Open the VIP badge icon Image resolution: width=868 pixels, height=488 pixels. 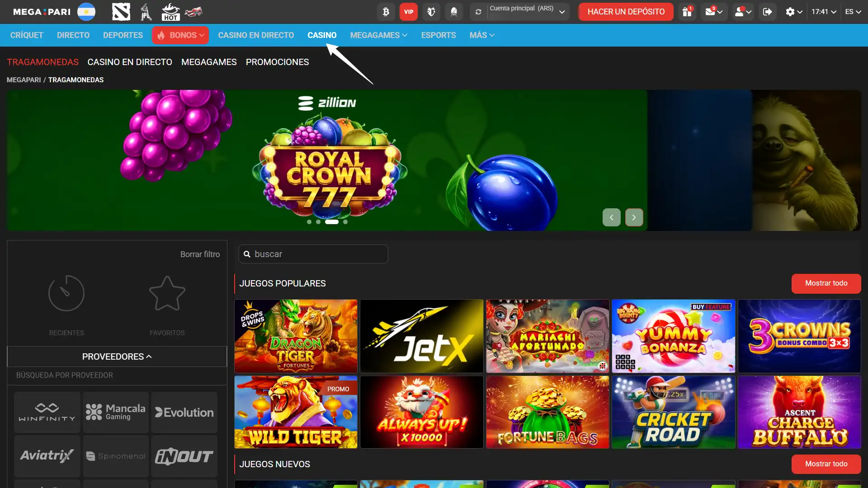point(409,12)
